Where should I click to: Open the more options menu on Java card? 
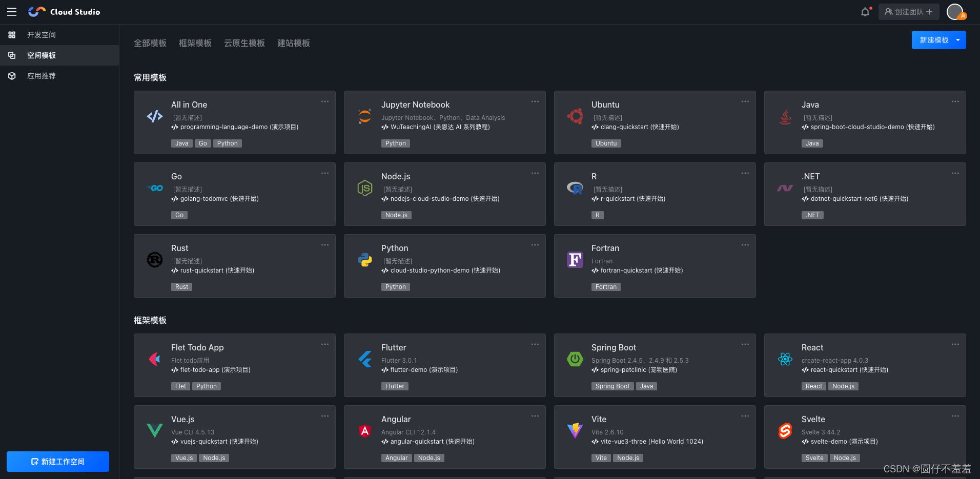pos(955,101)
